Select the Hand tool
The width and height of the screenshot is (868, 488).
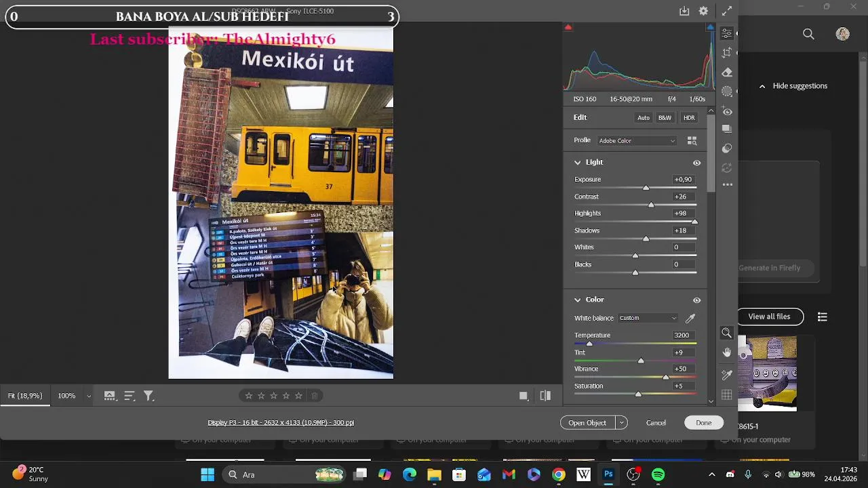(726, 352)
